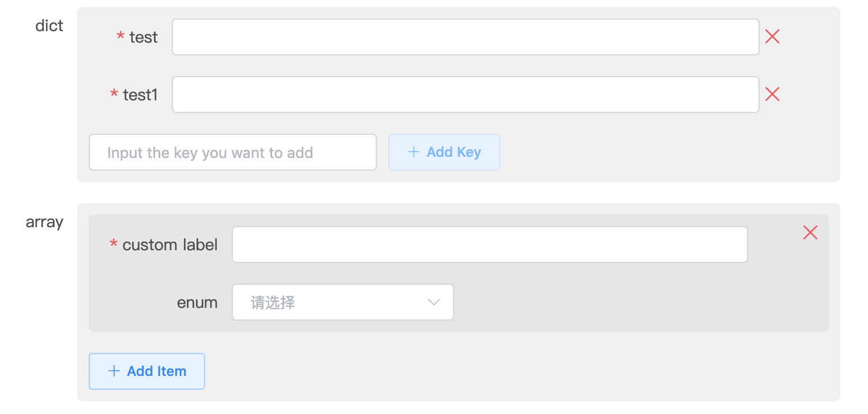This screenshot has width=868, height=414.
Task: Click the 'custom label' field label
Action: (x=170, y=245)
